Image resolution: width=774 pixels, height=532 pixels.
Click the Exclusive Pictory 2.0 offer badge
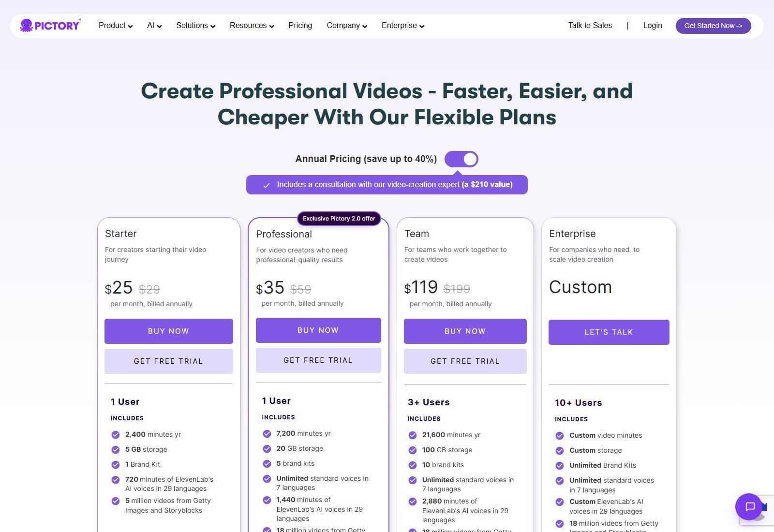coord(339,219)
